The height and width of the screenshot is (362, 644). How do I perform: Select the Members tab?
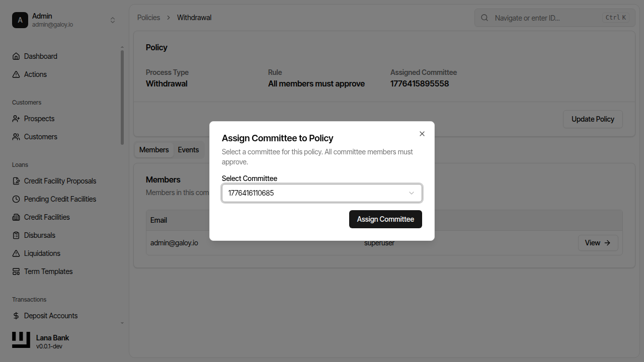153,149
